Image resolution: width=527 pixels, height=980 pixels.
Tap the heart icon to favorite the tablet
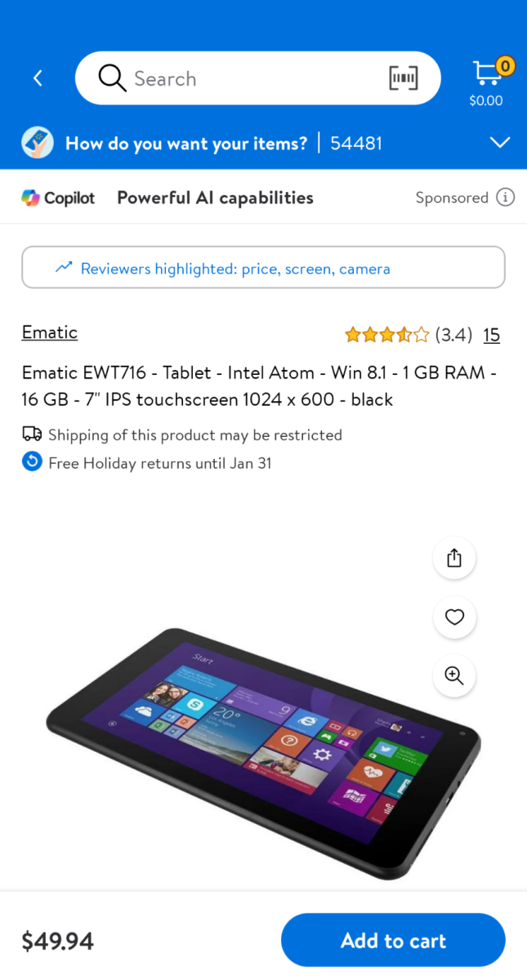(x=454, y=617)
